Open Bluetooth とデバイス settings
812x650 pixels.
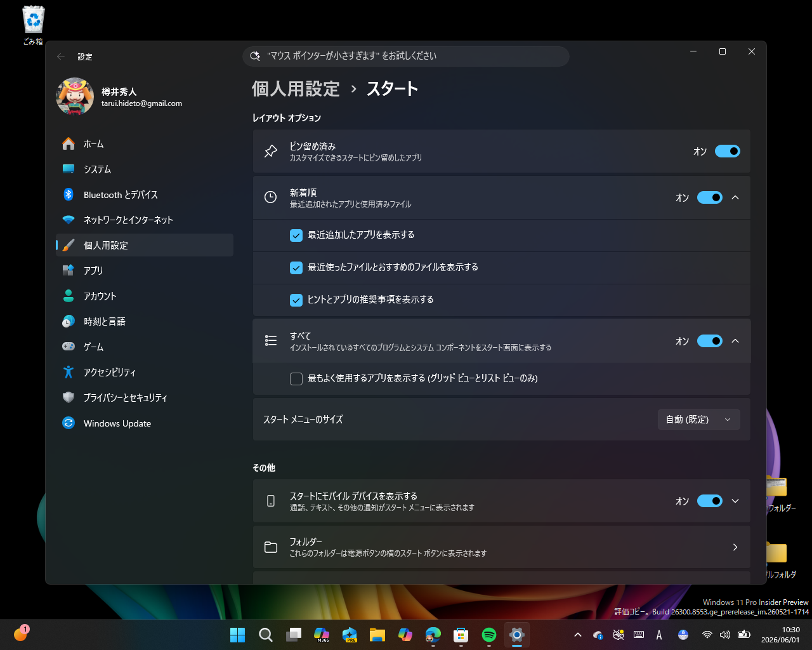pos(145,195)
